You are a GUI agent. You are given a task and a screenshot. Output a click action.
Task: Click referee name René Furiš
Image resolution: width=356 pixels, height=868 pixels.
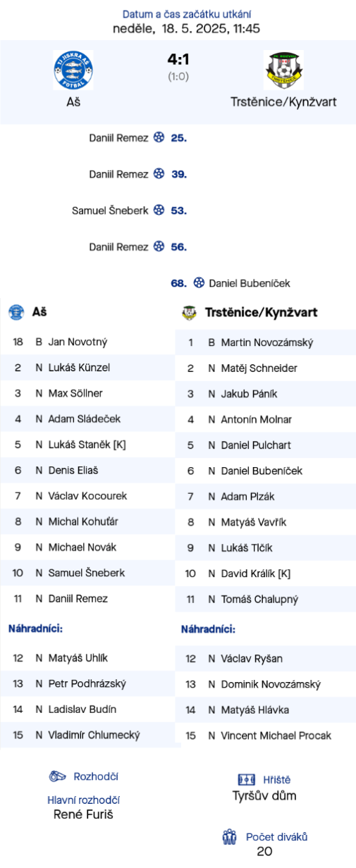tap(83, 814)
